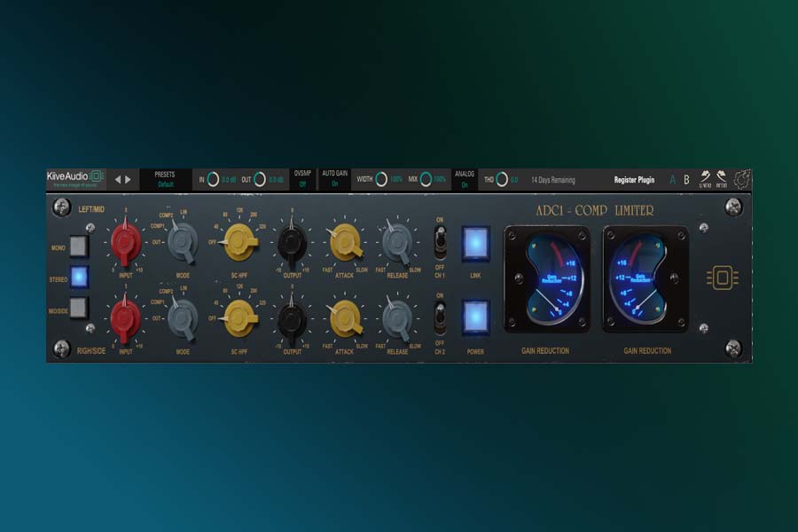Image resolution: width=798 pixels, height=532 pixels.
Task: Click the Left/Mid red INPUT knob
Action: [x=126, y=242]
